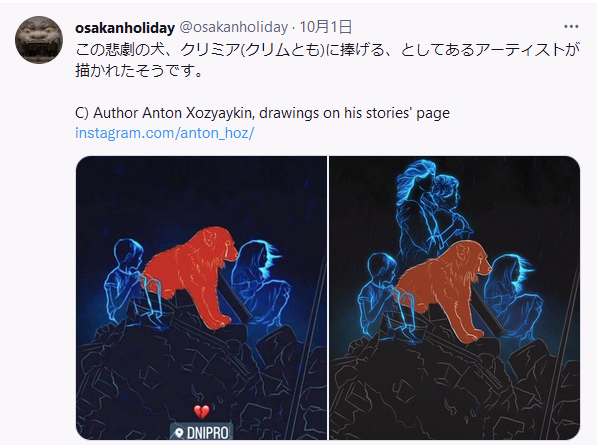Click the blue girl outline in the left image
Viewport: 597px width, 445px height.
pos(261,284)
